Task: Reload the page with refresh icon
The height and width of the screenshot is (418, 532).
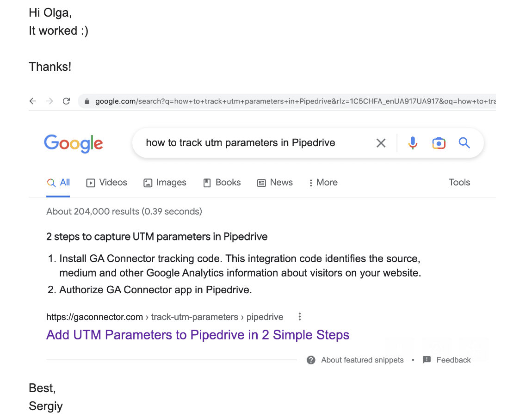Action: pyautogui.click(x=66, y=101)
